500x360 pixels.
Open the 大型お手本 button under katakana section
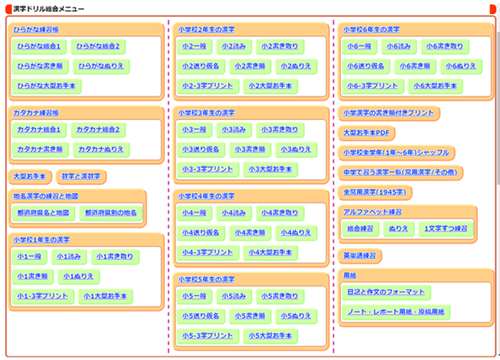pyautogui.click(x=29, y=176)
